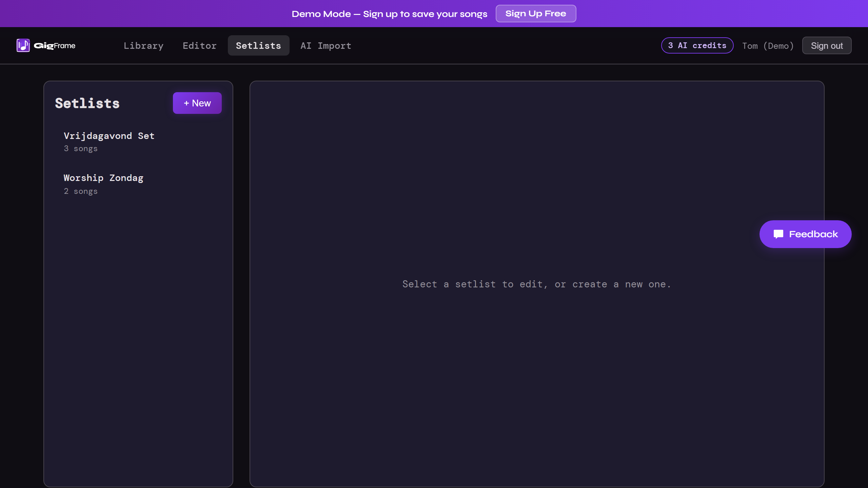
Task: Sign out of the demo account
Action: point(826,45)
